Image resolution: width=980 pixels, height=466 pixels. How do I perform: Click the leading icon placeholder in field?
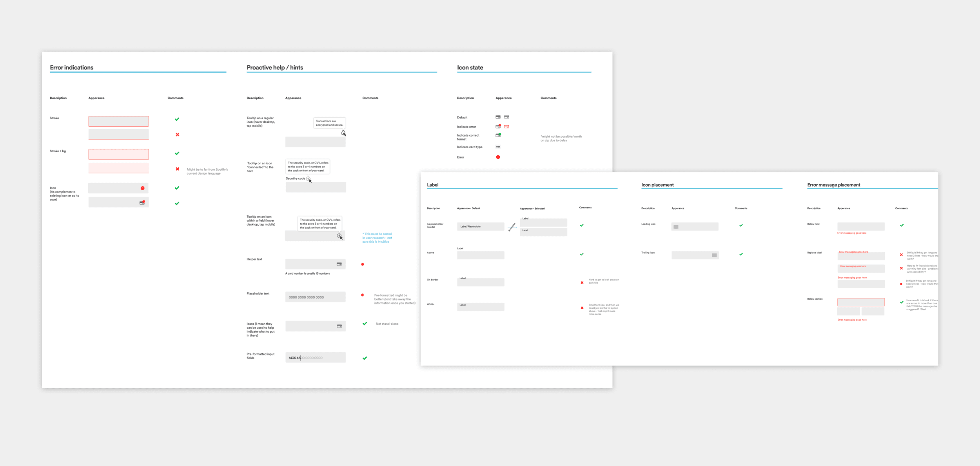coord(676,227)
